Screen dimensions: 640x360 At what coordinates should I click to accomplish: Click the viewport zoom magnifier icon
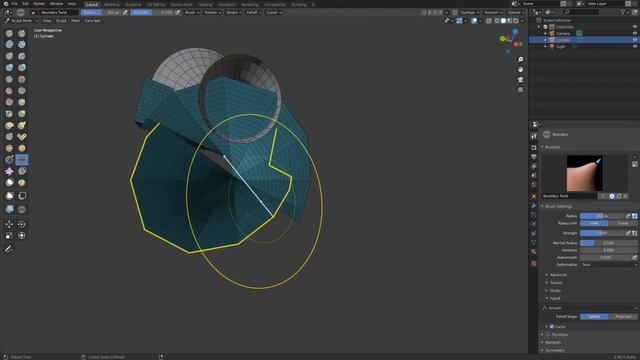(x=520, y=60)
